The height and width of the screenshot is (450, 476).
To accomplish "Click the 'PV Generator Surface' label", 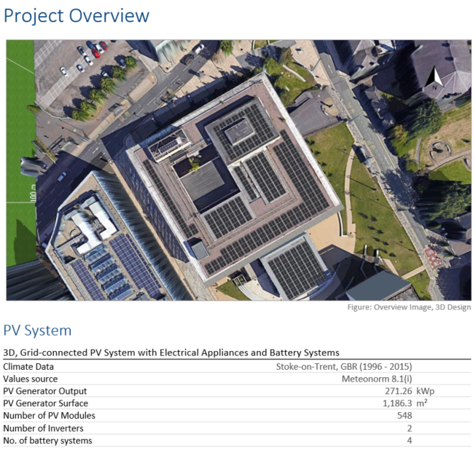I will pos(45,403).
